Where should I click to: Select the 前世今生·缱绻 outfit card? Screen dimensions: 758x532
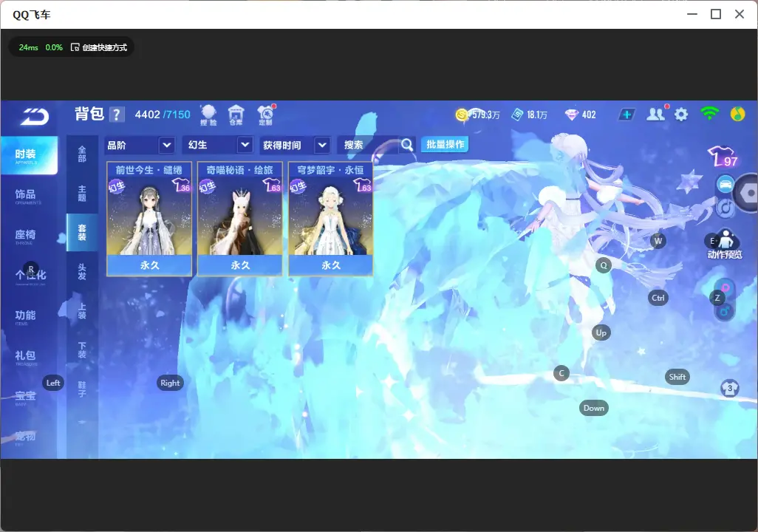point(149,219)
